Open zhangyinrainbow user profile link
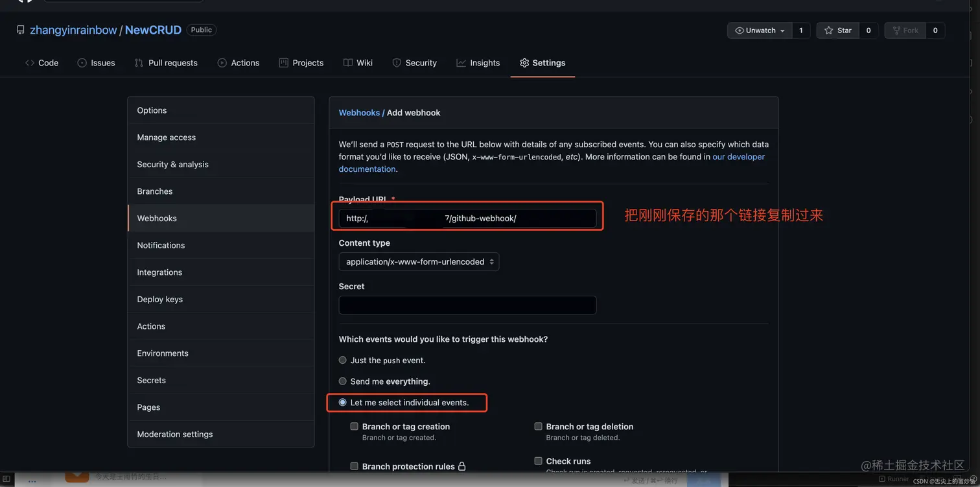This screenshot has height=487, width=980. tap(73, 30)
